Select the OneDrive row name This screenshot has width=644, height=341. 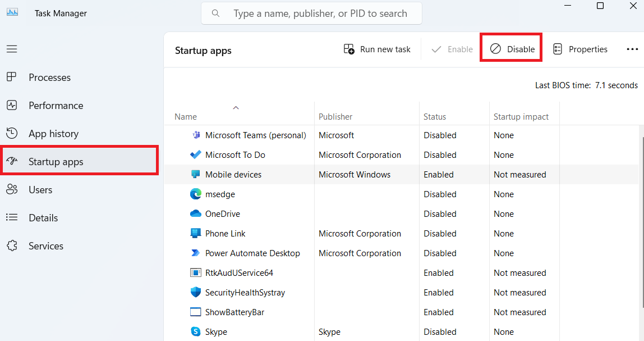pyautogui.click(x=223, y=214)
